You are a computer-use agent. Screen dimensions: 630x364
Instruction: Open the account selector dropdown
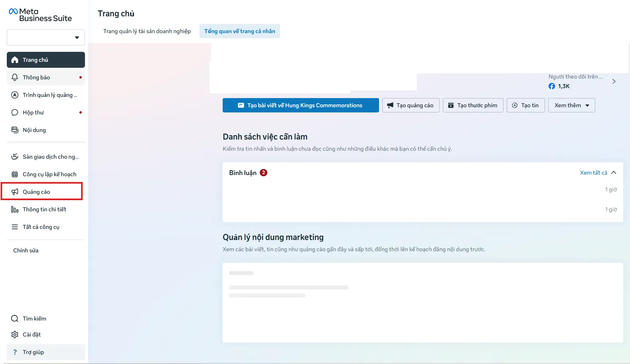[46, 37]
